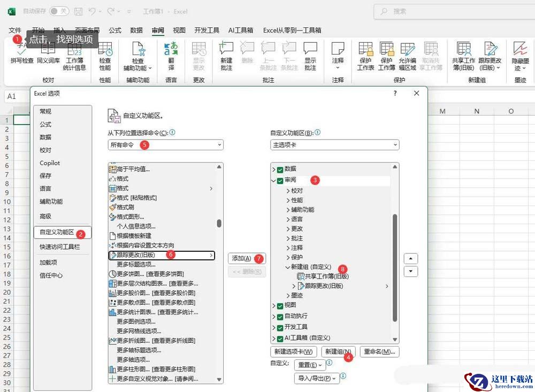Expand the 批注 group in tree
The image size is (535, 392).
pos(288,239)
